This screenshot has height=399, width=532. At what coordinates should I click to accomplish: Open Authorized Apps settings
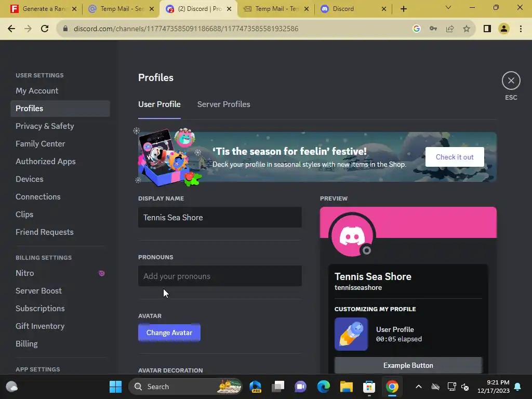pyautogui.click(x=60, y=161)
